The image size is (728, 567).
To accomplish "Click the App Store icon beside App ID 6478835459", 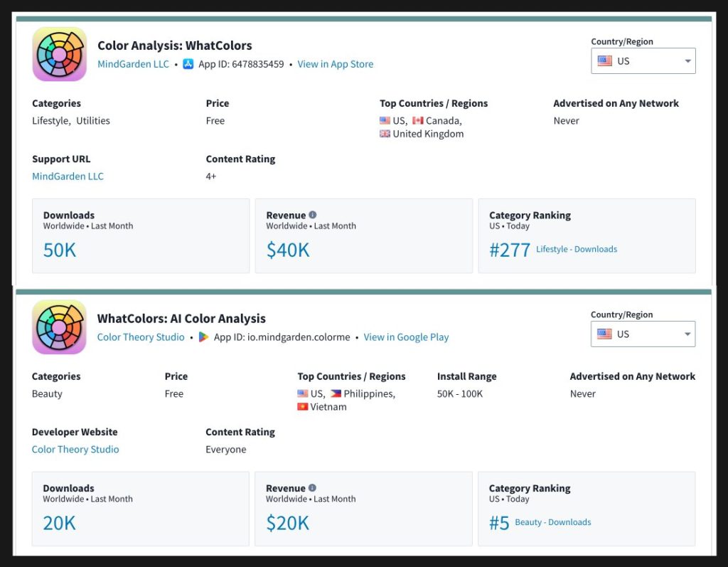I will pyautogui.click(x=188, y=64).
